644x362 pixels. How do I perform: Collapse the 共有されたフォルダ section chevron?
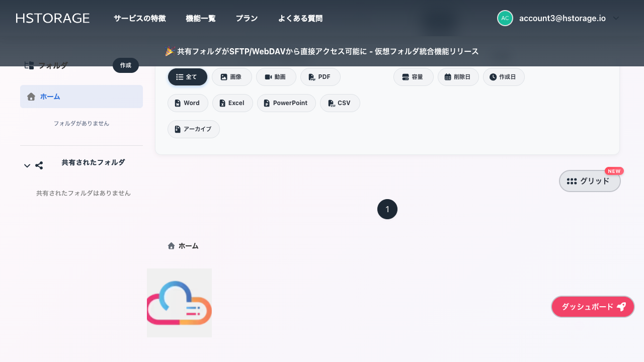pos(27,165)
